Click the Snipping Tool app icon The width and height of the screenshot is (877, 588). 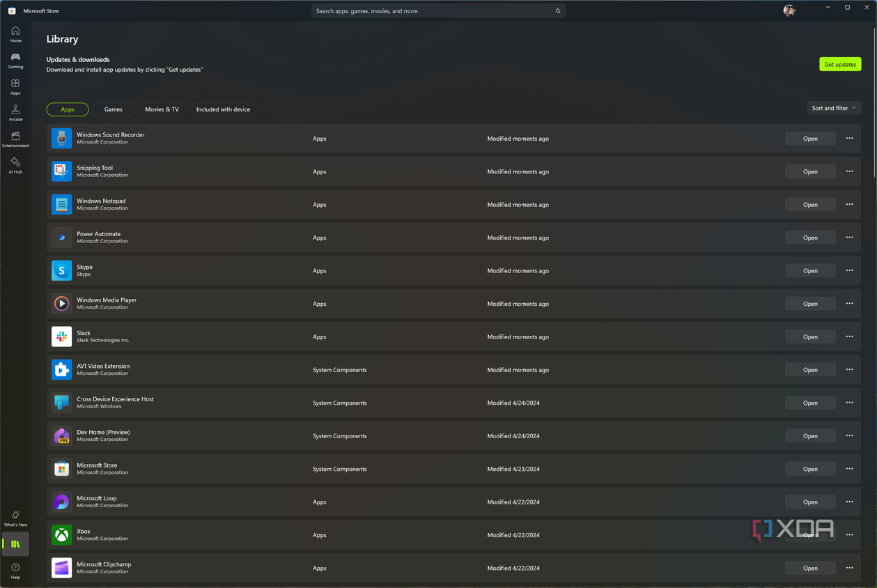[x=61, y=171]
